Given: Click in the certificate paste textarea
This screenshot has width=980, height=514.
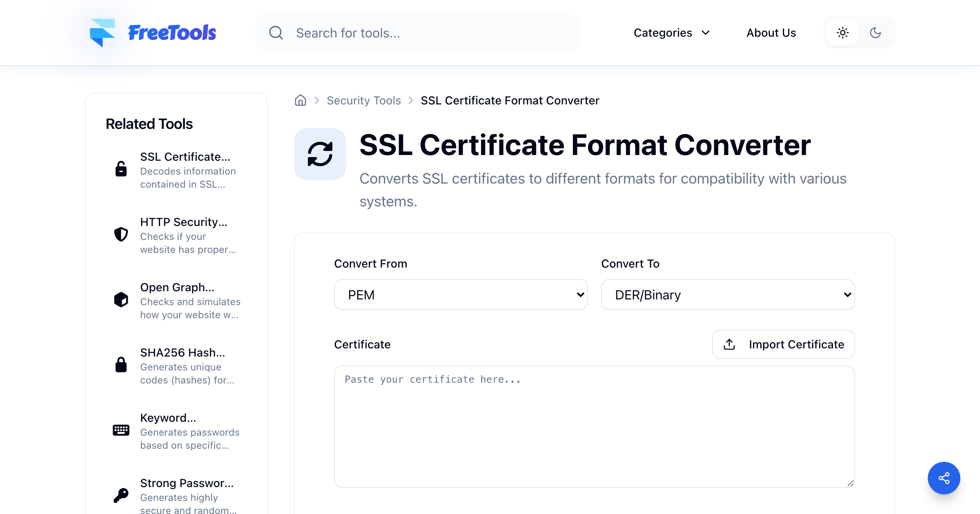Looking at the screenshot, I should tap(594, 426).
